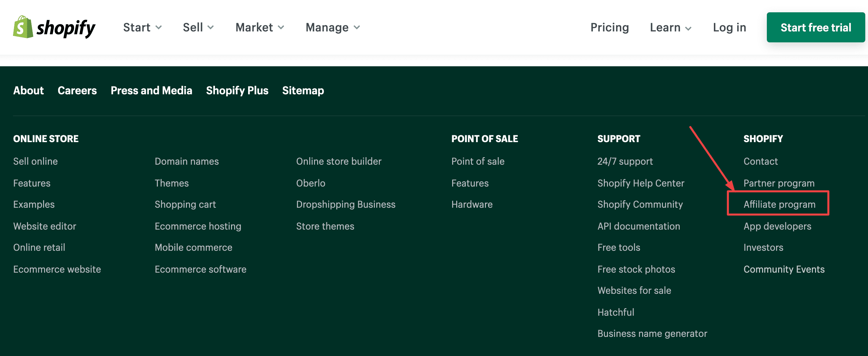Click the Hatchful link
Viewport: 868px width, 356px height.
click(x=616, y=312)
